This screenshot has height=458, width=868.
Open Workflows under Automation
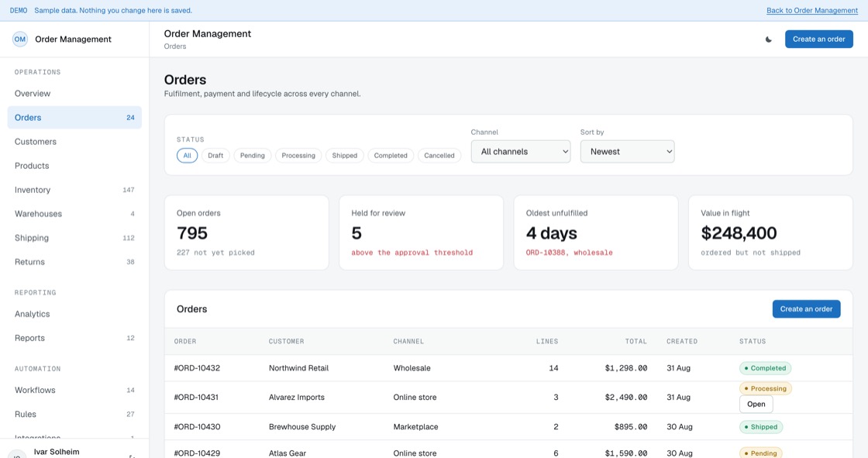(74, 391)
